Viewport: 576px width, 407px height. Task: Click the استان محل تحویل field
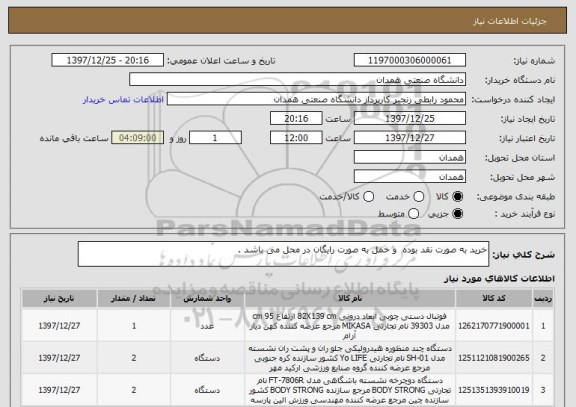point(410,158)
